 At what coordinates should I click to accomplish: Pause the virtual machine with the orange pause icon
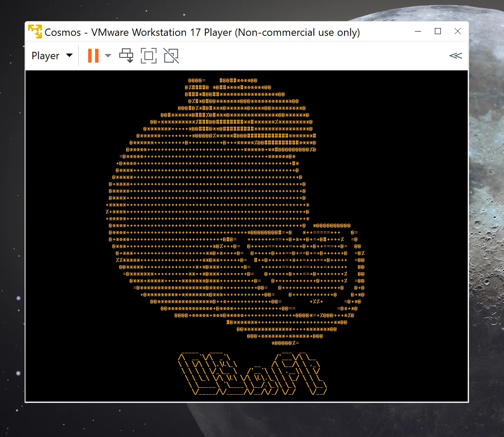pos(93,56)
